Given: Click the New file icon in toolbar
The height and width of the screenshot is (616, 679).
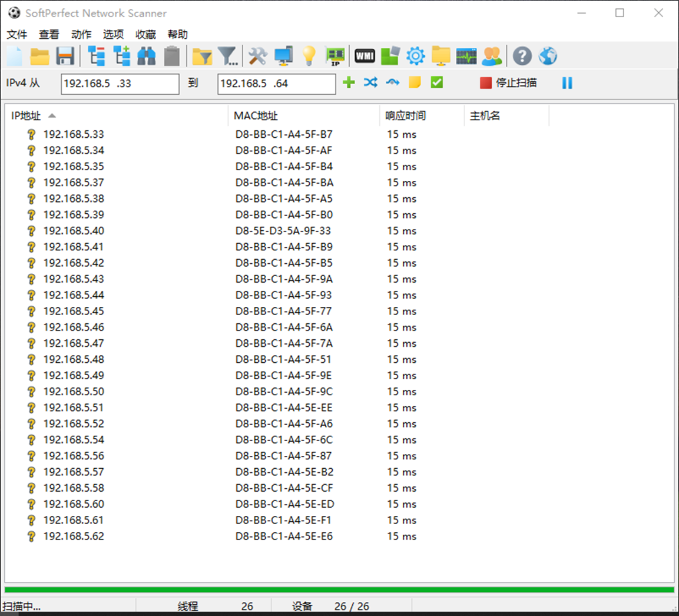Looking at the screenshot, I should [14, 56].
